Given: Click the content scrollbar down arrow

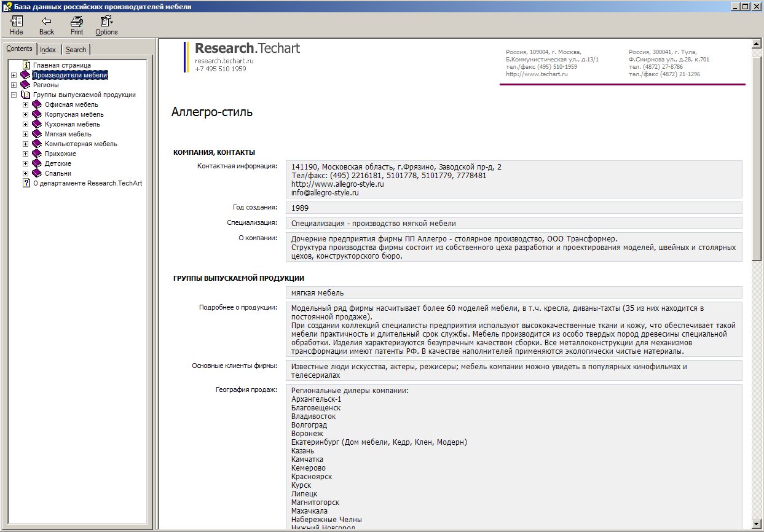Looking at the screenshot, I should coord(757,523).
